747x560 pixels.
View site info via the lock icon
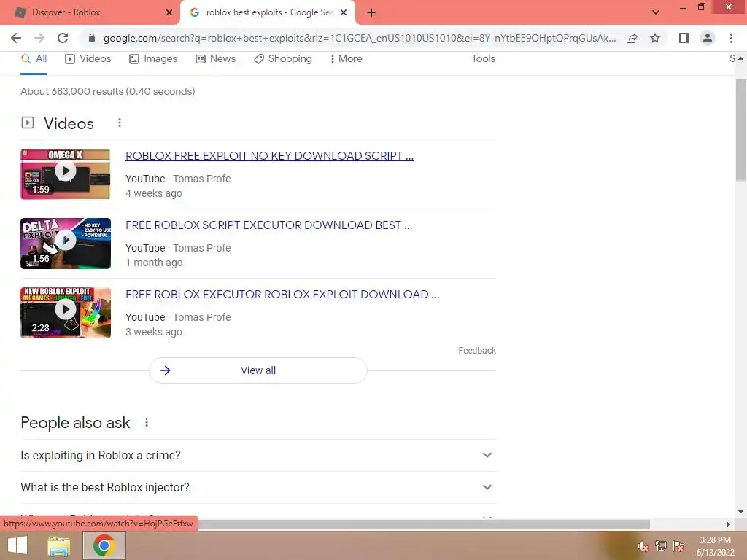pos(92,38)
